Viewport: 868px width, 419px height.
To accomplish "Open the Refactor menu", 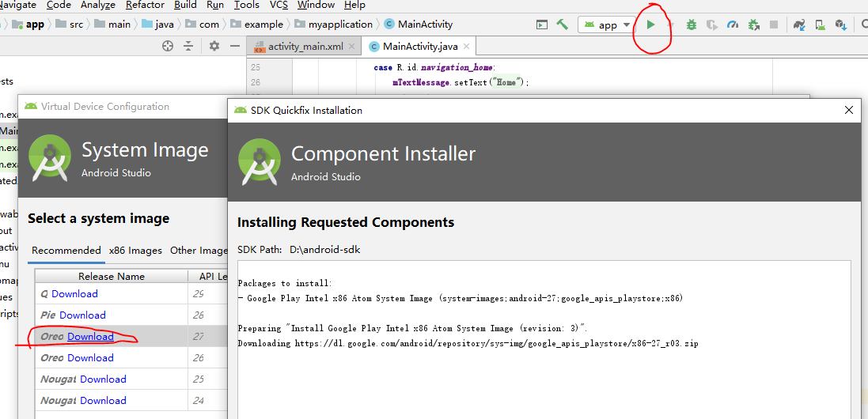I will (145, 5).
